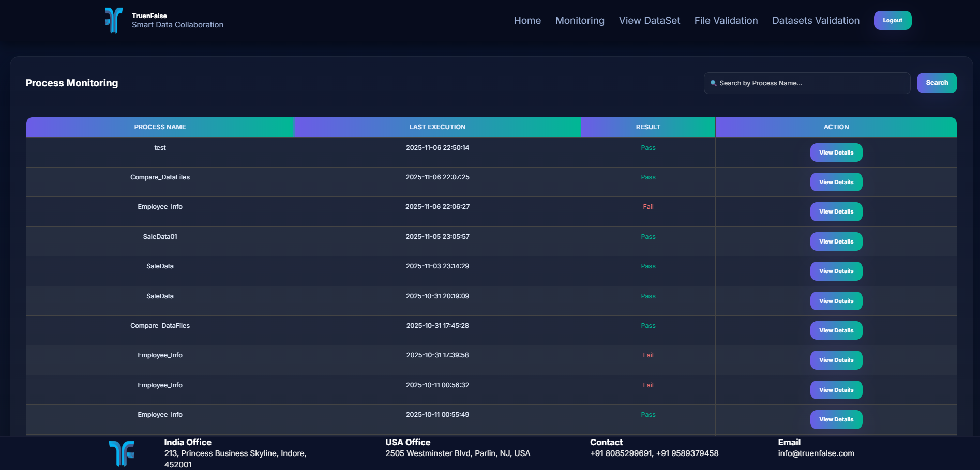Navigate to File Validation
Viewport: 980px width, 470px height.
click(x=726, y=21)
